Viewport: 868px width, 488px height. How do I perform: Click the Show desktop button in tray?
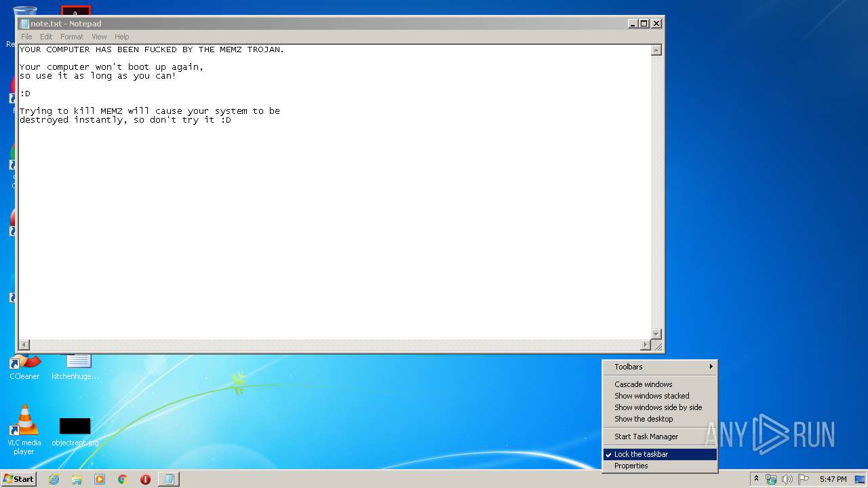click(861, 479)
